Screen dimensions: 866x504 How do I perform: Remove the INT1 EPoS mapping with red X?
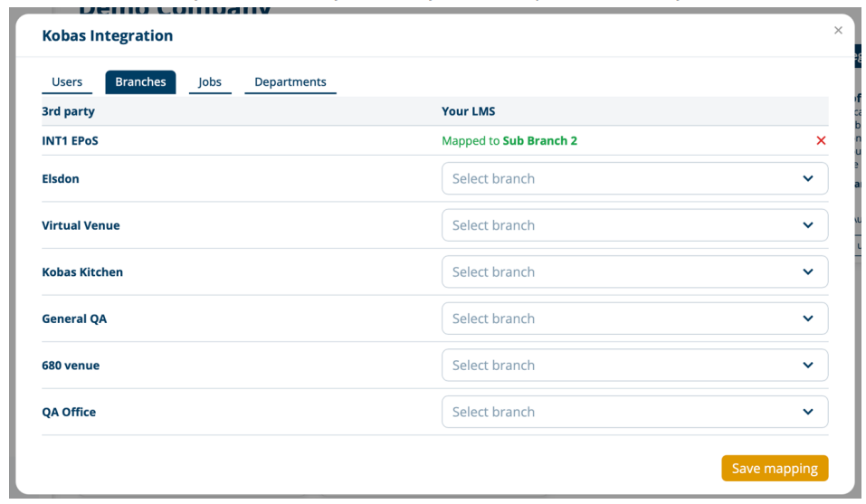[x=821, y=140]
